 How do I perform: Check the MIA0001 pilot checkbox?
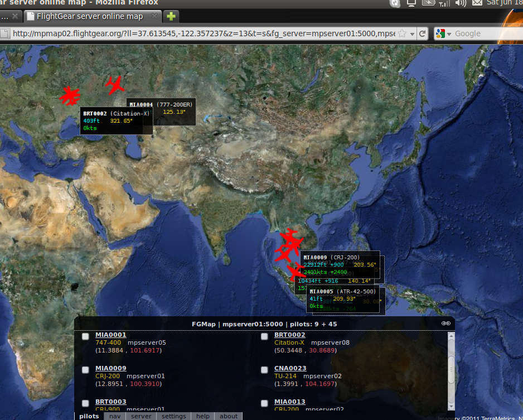[85, 336]
